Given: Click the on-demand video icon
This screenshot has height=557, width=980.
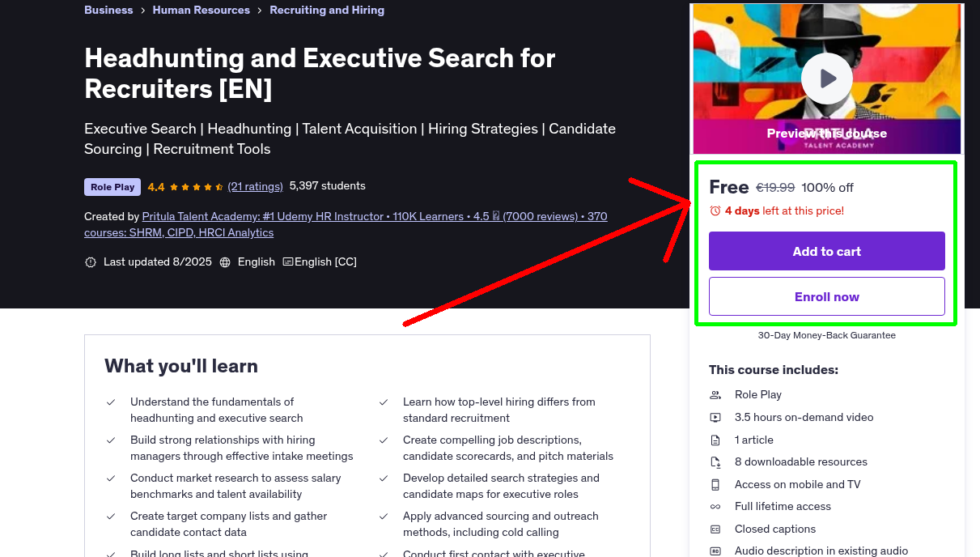Looking at the screenshot, I should tap(715, 418).
